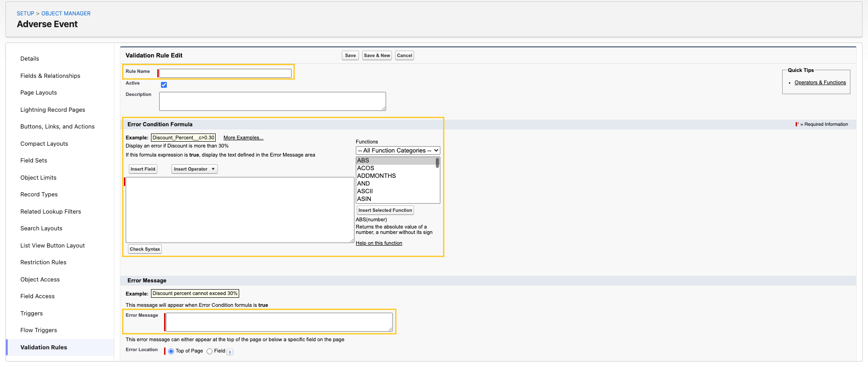
Task: Open Compact Layouts
Action: click(44, 143)
